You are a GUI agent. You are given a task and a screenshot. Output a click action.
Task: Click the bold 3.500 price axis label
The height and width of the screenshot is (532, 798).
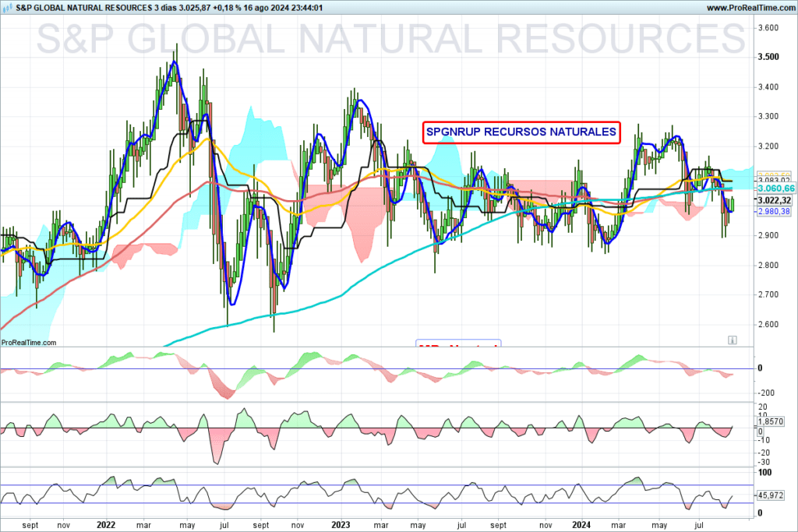coord(768,57)
